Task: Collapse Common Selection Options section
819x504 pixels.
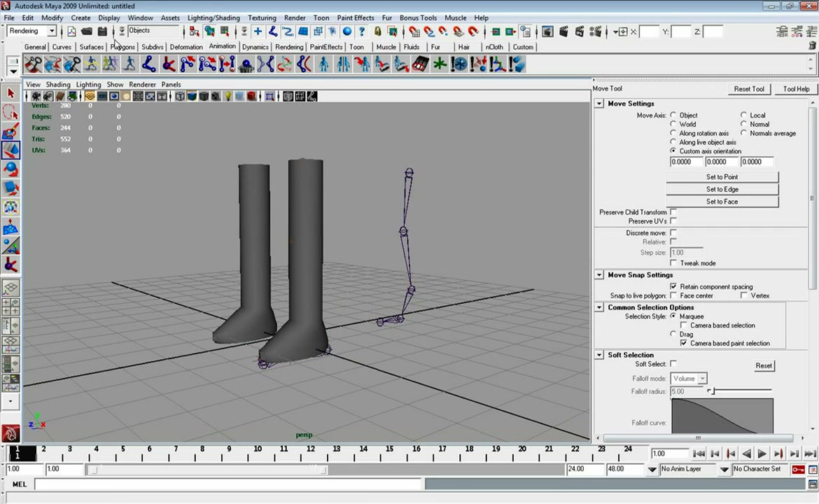Action: (599, 307)
